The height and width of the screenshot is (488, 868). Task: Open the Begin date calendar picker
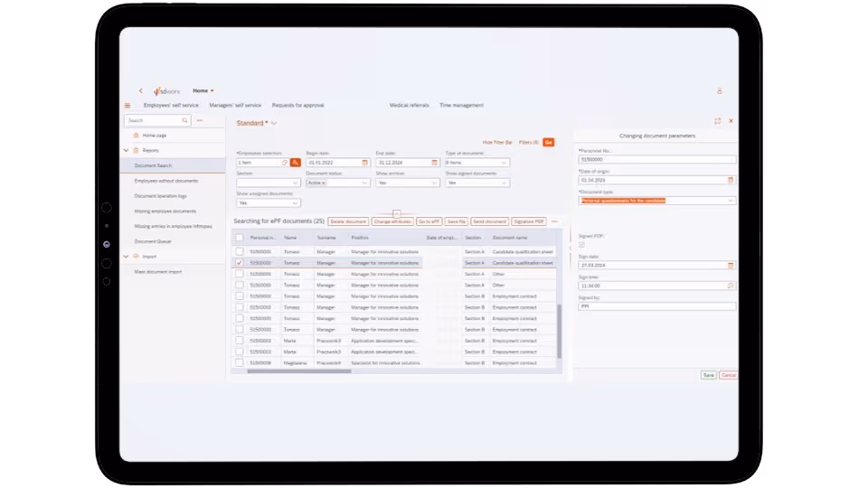pos(364,163)
